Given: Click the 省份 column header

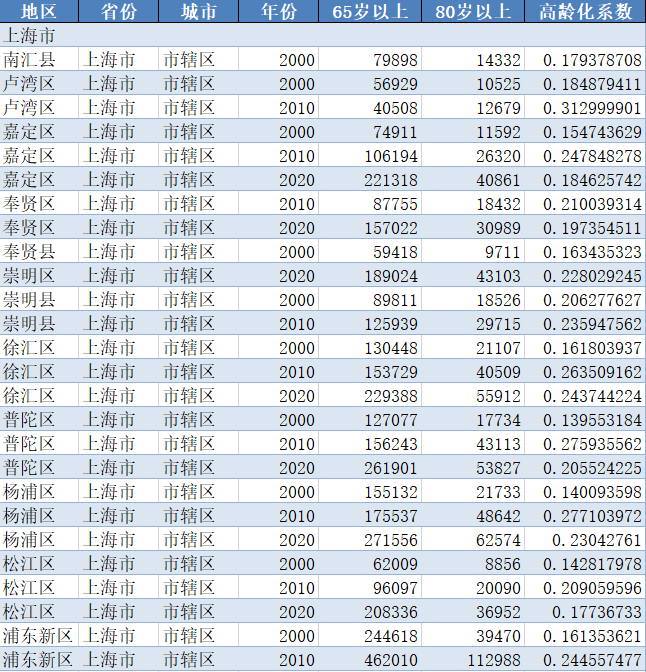Looking at the screenshot, I should click(119, 11).
